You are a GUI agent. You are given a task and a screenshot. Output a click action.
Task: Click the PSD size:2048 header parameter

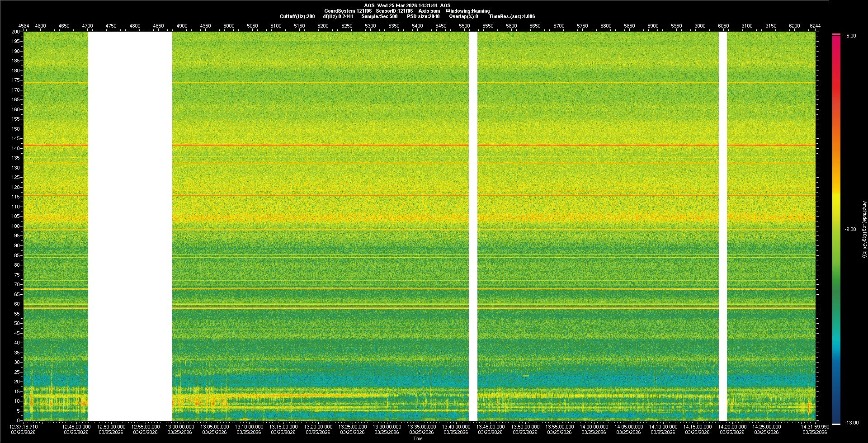(x=423, y=16)
